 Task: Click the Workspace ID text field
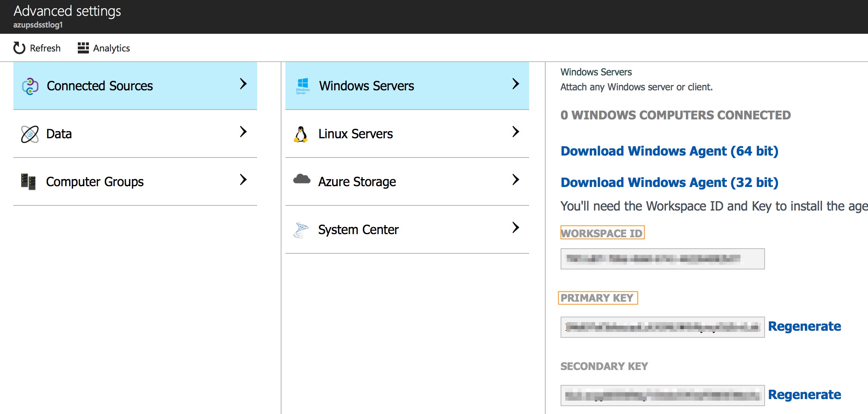pos(662,259)
